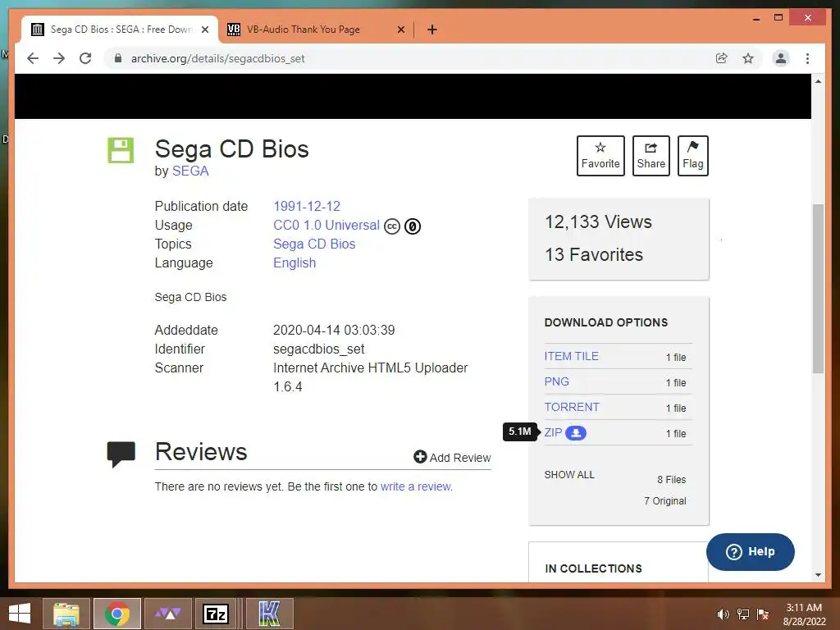840x630 pixels.
Task: Flag this item
Action: click(x=692, y=155)
